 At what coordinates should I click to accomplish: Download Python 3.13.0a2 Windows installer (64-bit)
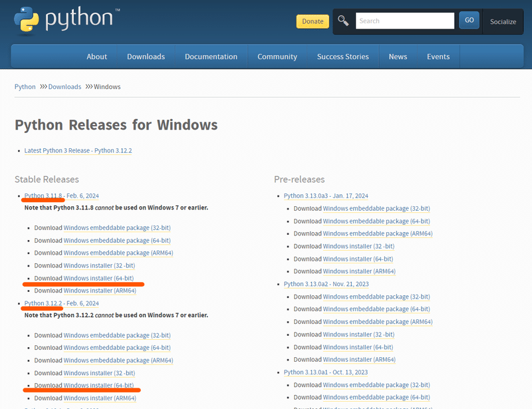click(358, 347)
